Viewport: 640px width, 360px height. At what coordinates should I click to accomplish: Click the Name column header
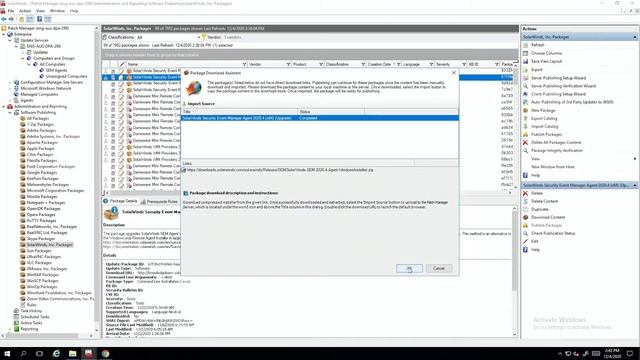(187, 64)
